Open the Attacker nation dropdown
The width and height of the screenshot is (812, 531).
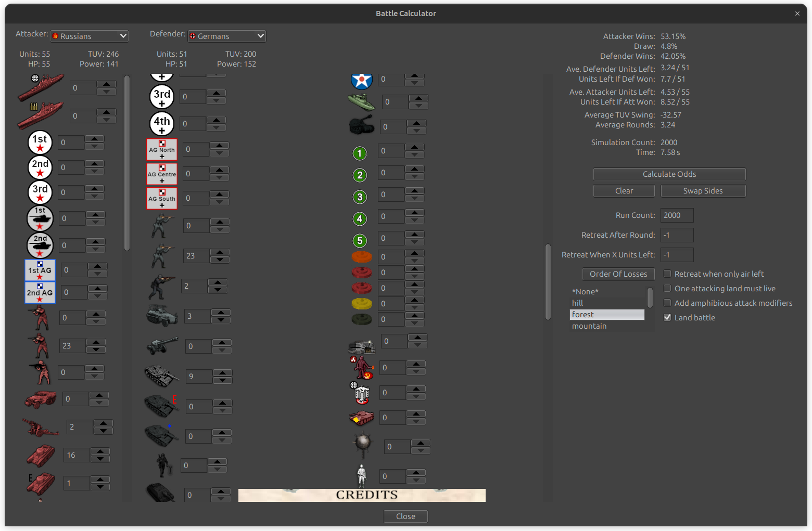(x=89, y=36)
